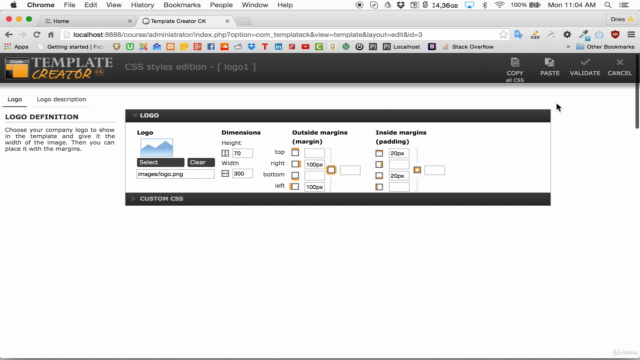Switch to the Home browser tab
The image size is (640, 360).
88,21
